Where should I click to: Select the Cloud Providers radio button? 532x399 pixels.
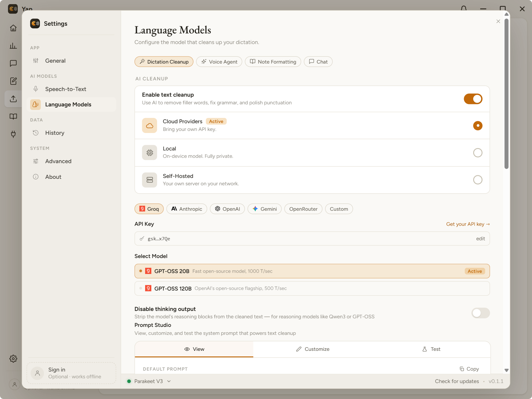coord(478,126)
